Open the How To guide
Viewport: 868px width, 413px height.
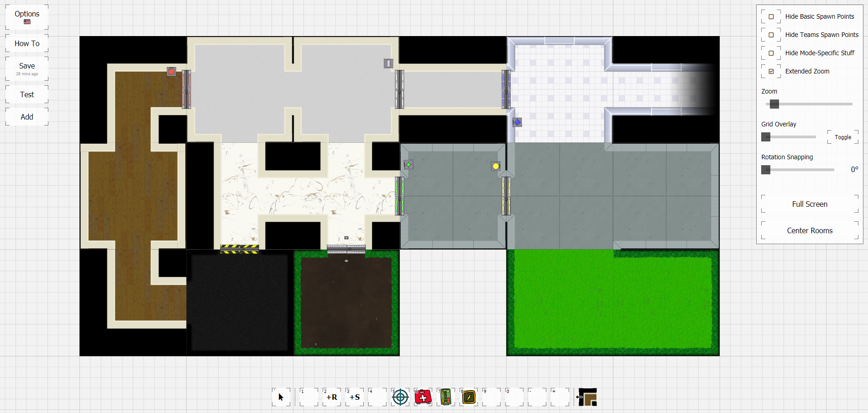[27, 43]
